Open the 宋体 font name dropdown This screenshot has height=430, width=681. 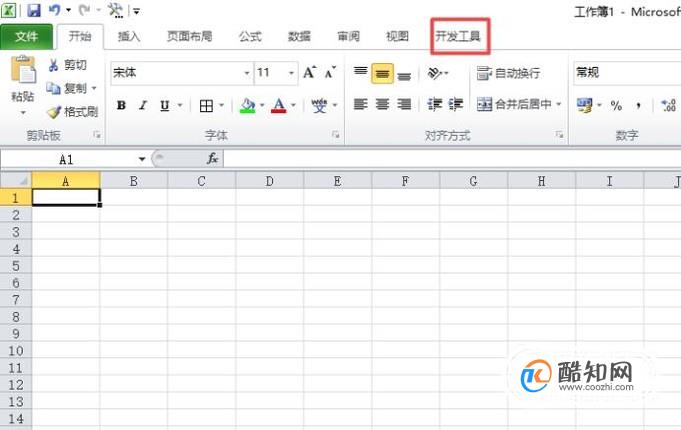coord(247,73)
